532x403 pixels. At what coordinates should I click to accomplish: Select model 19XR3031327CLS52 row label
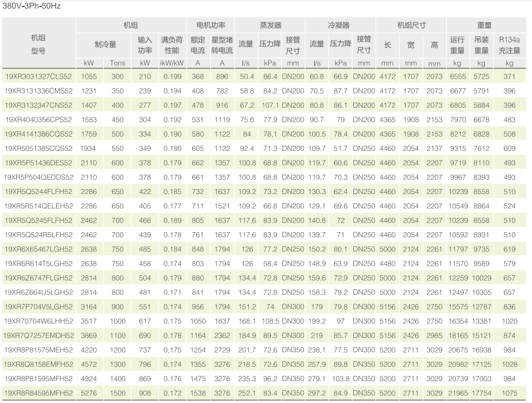click(39, 76)
